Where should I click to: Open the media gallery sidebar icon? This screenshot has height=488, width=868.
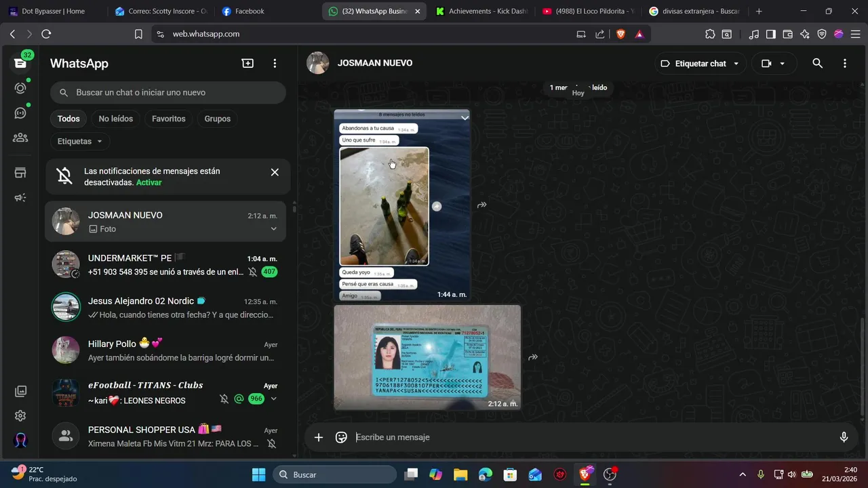point(20,391)
